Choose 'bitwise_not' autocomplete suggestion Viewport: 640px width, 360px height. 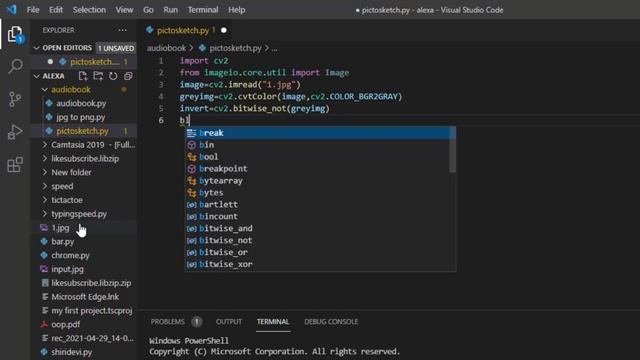[x=317, y=240]
